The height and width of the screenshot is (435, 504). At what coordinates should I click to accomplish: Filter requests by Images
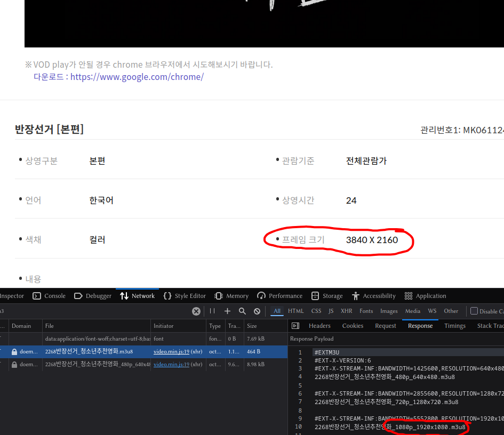point(389,311)
